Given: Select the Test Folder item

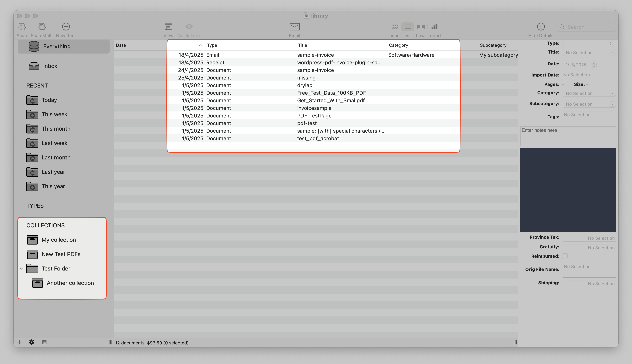Looking at the screenshot, I should tap(56, 269).
